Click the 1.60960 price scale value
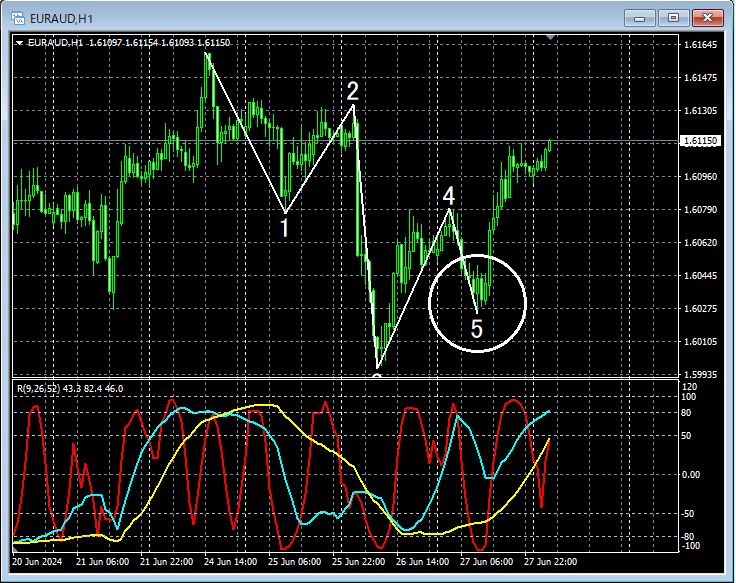The height and width of the screenshot is (583, 736). (700, 176)
